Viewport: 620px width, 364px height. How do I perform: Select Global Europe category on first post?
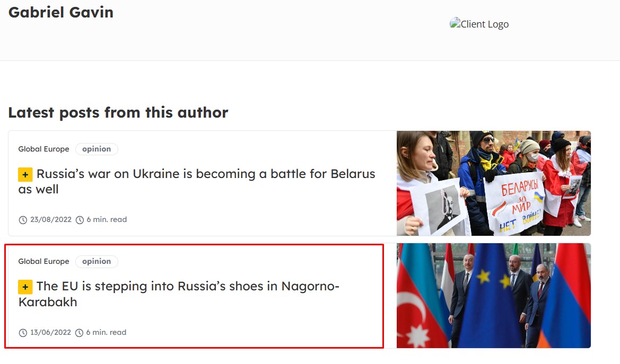[x=43, y=149]
